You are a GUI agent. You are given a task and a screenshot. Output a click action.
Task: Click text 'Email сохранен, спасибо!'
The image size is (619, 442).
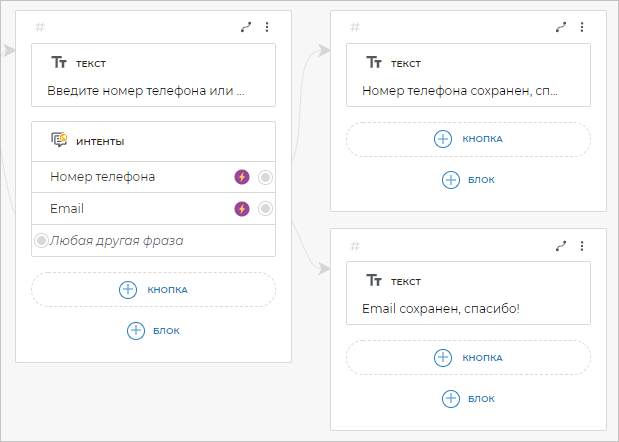(441, 308)
